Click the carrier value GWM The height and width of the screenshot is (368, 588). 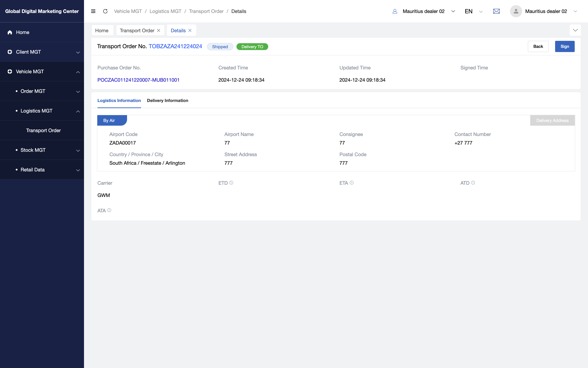(x=104, y=195)
